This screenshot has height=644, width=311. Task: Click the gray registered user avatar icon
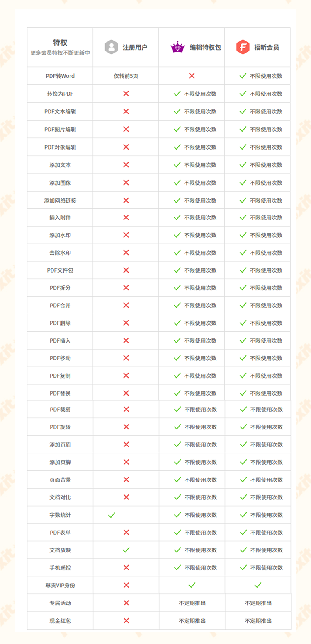coord(112,47)
